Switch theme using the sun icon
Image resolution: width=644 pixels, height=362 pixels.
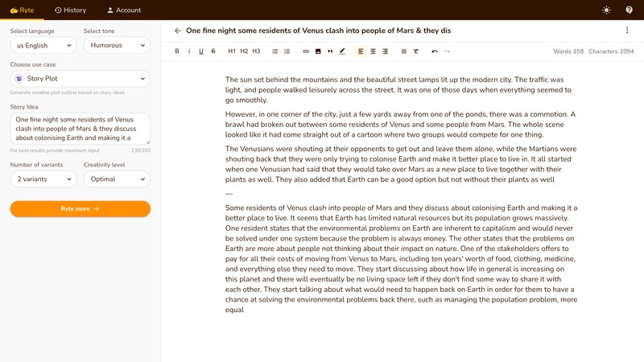[x=606, y=10]
